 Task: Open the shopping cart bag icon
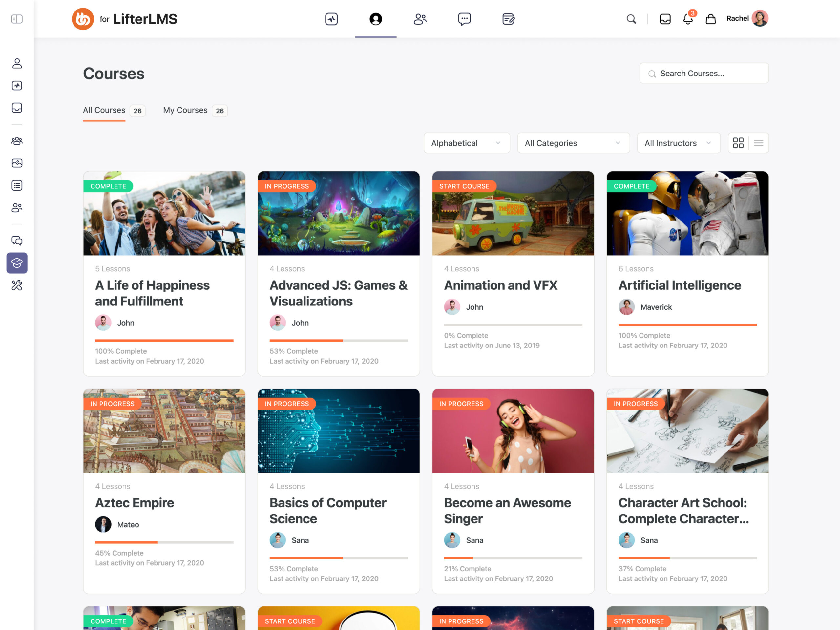pyautogui.click(x=710, y=19)
